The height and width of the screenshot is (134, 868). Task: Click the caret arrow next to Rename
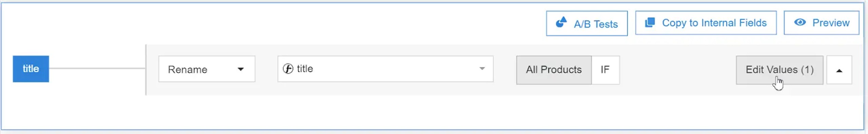(x=241, y=69)
